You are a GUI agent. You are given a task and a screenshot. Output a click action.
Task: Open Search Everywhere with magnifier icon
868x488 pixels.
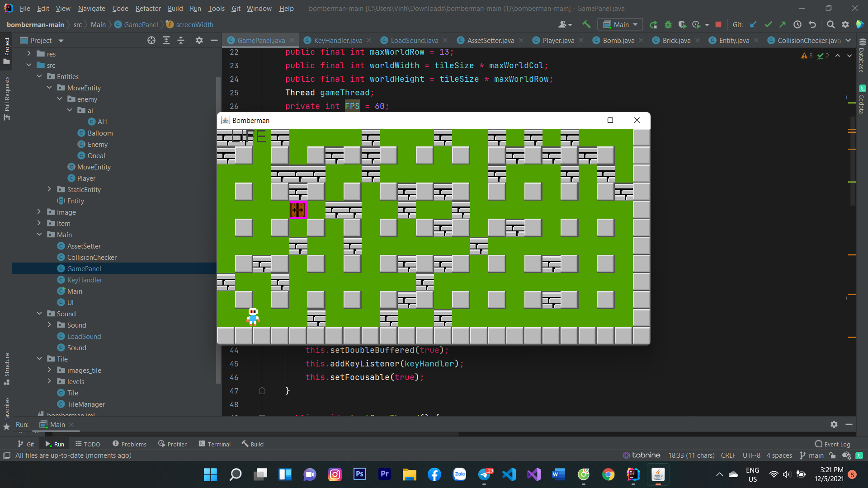830,24
